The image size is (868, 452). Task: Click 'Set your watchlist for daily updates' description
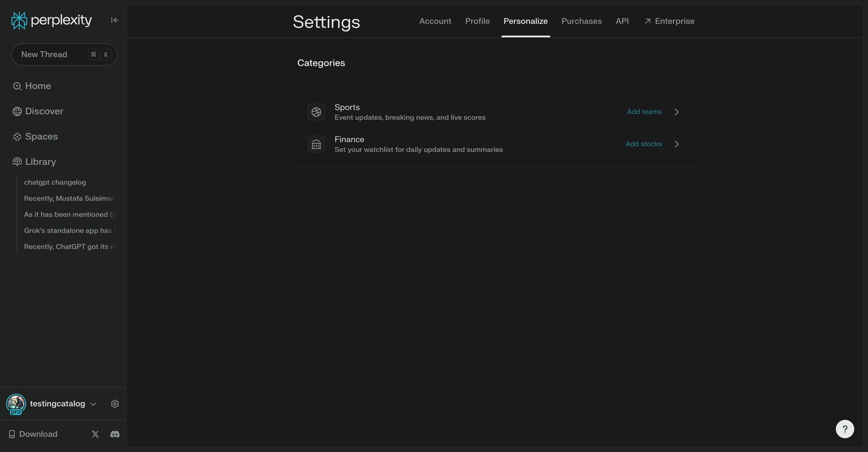pos(419,150)
